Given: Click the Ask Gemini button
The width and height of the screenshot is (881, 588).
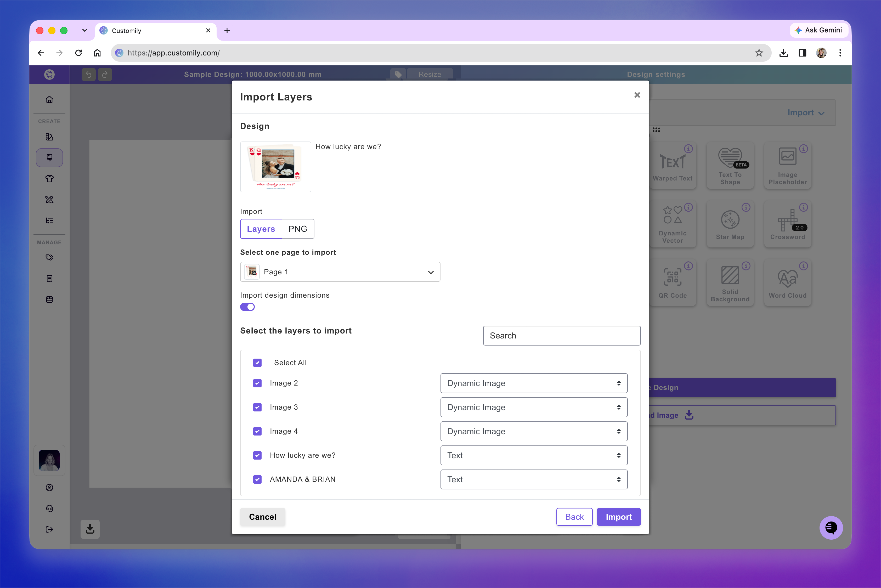Looking at the screenshot, I should (x=819, y=30).
